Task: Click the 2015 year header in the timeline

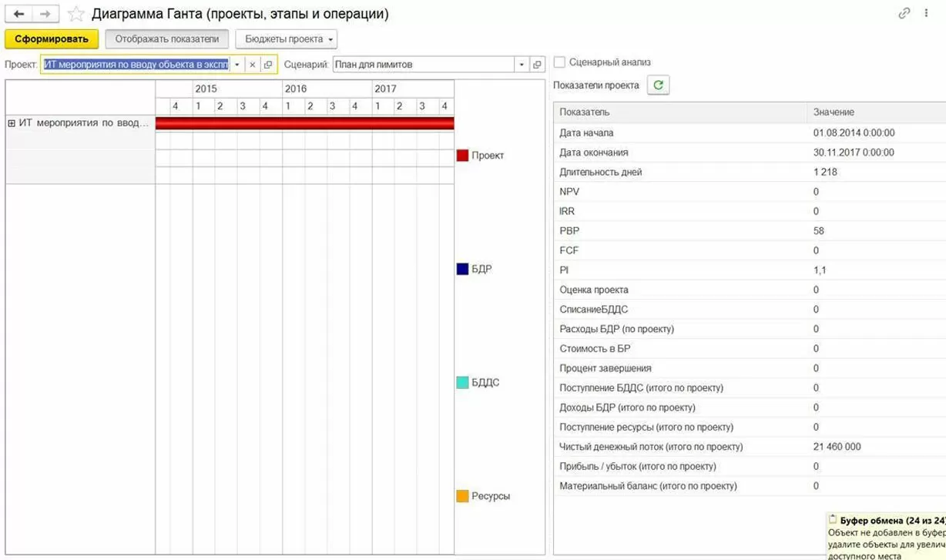Action: (x=237, y=89)
